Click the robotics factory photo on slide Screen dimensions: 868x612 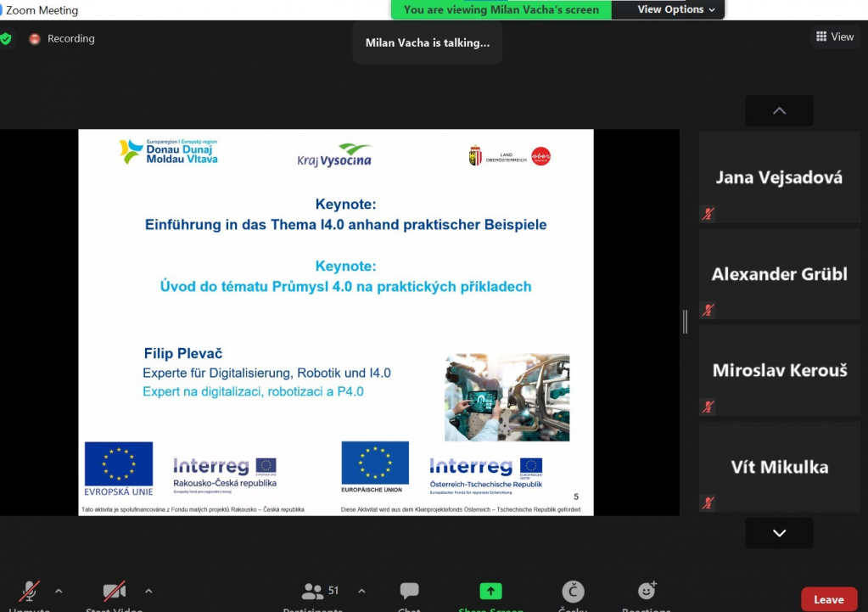507,397
